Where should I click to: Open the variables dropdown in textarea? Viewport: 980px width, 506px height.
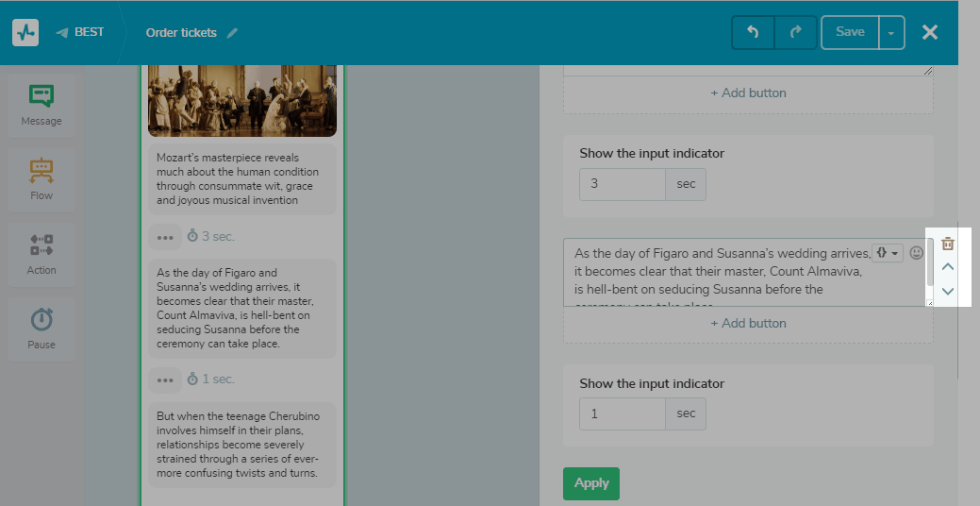point(888,253)
